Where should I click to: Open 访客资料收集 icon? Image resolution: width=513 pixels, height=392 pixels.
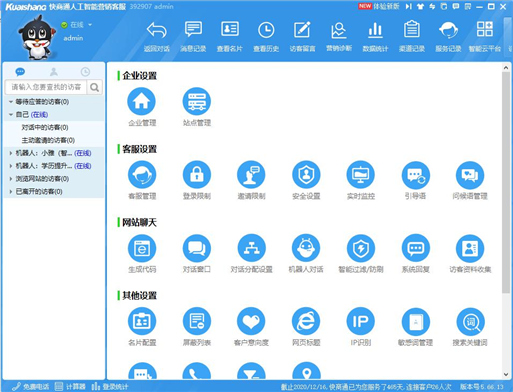pyautogui.click(x=470, y=248)
